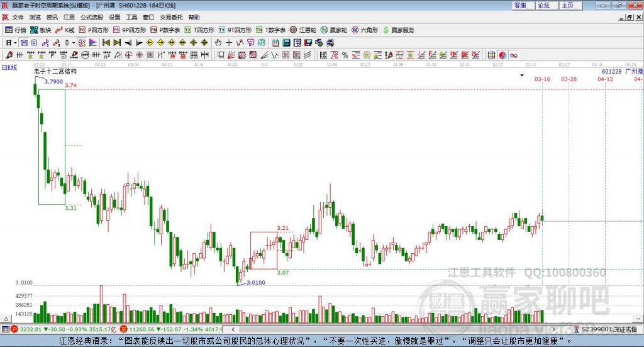Click horizontal scrollbar left arrow
The image size is (644, 347).
(233, 329)
